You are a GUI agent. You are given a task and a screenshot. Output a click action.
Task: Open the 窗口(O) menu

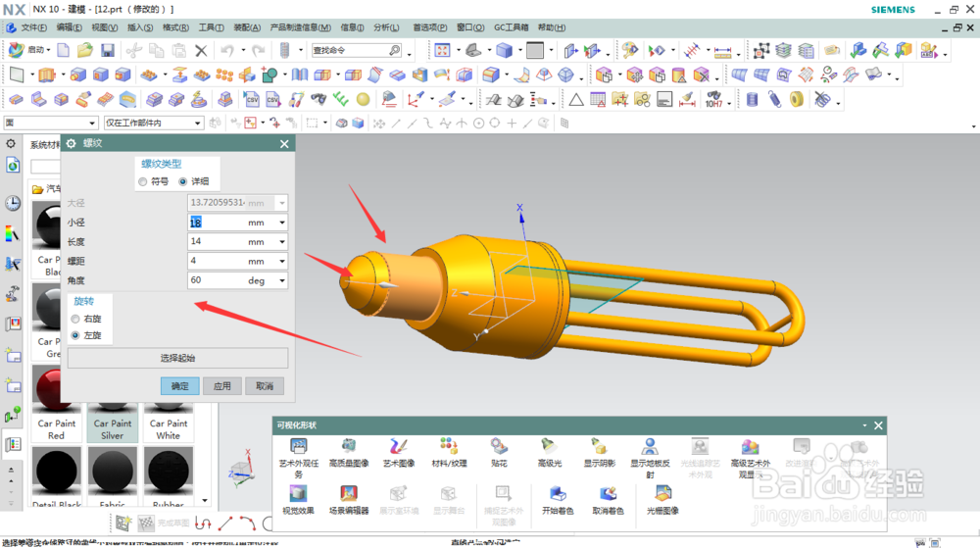click(x=470, y=27)
